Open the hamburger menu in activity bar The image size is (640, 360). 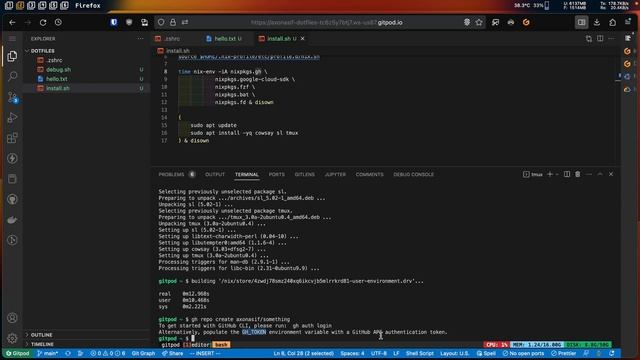click(12, 38)
